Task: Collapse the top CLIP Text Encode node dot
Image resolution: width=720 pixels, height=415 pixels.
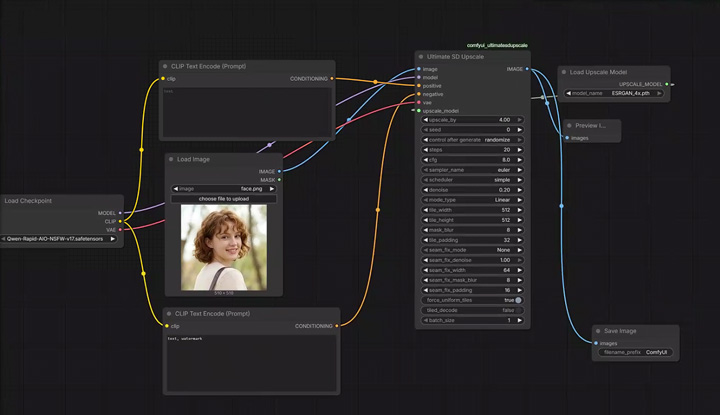Action: pos(165,67)
